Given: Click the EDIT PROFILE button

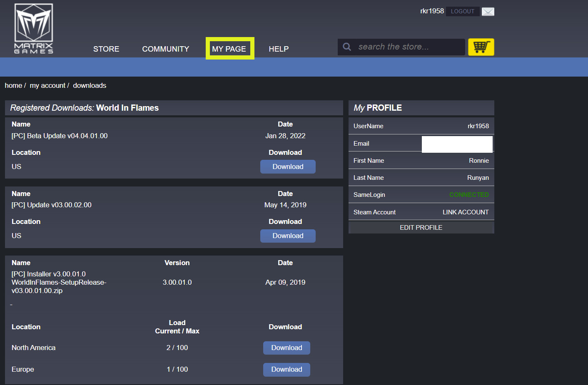Looking at the screenshot, I should pyautogui.click(x=421, y=228).
